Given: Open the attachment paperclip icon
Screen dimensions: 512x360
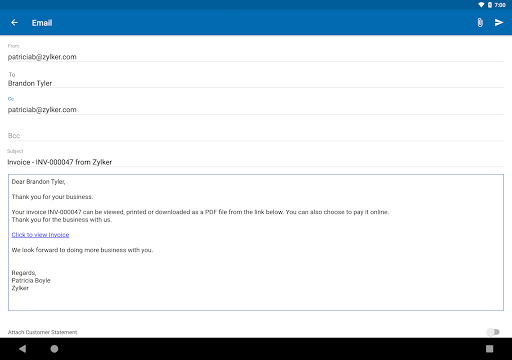Looking at the screenshot, I should pos(480,23).
